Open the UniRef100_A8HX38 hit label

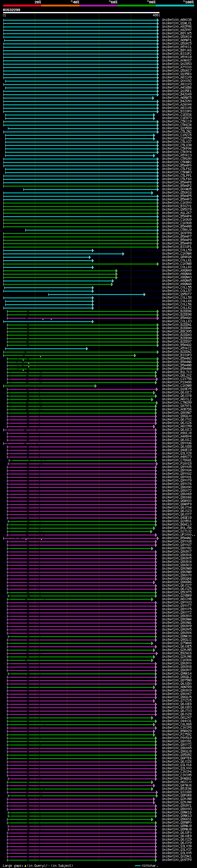point(176,20)
